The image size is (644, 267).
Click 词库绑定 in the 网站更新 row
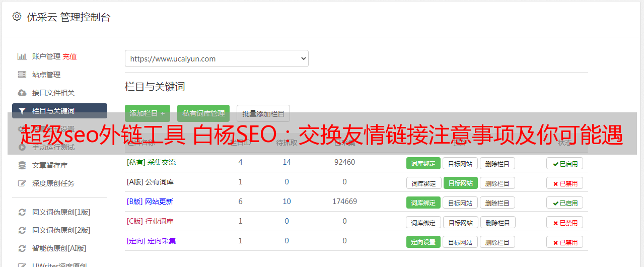[x=423, y=203]
